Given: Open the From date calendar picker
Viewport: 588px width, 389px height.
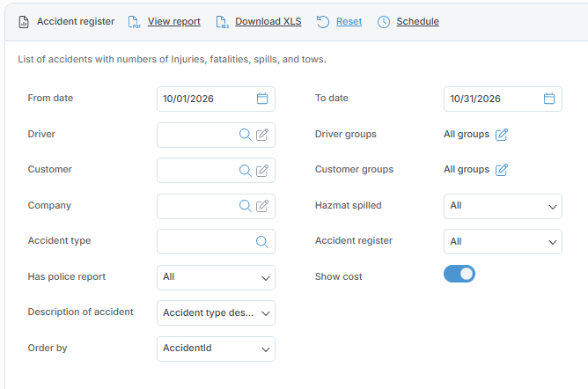Looking at the screenshot, I should click(262, 99).
